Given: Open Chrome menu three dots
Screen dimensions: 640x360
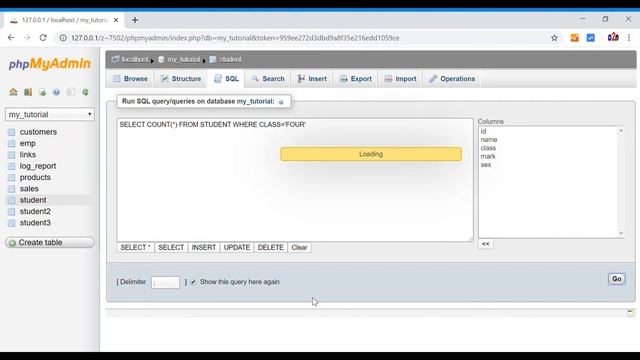Looking at the screenshot, I should [629, 38].
